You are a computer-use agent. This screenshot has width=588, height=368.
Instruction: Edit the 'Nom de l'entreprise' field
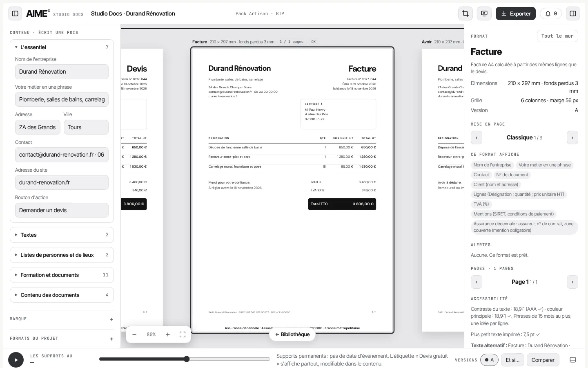coord(62,72)
